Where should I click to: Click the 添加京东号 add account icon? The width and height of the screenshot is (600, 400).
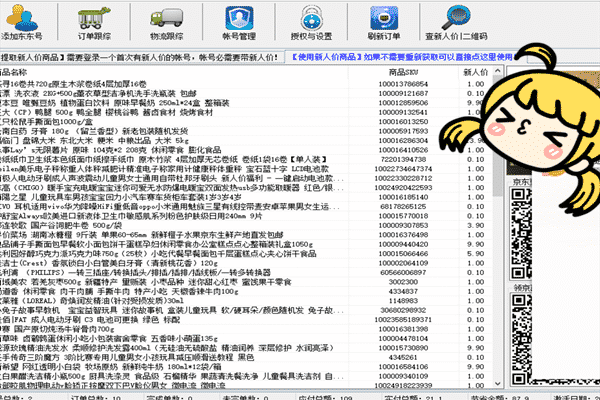tap(21, 21)
